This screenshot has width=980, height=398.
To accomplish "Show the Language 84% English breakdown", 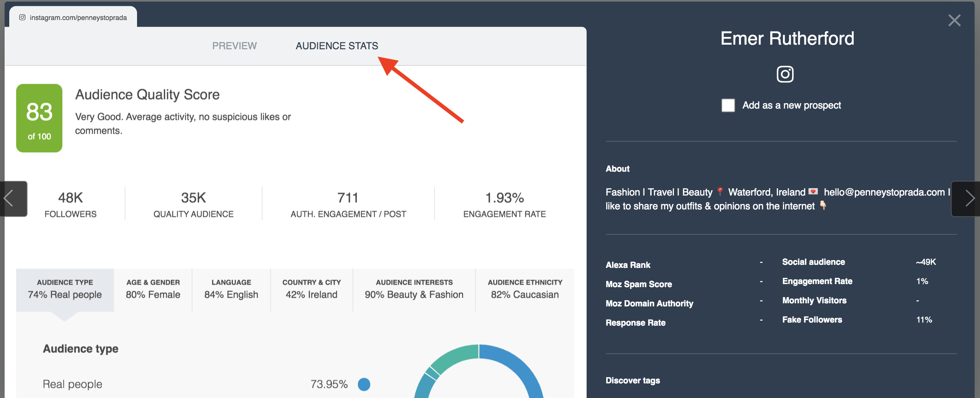I will click(x=231, y=289).
